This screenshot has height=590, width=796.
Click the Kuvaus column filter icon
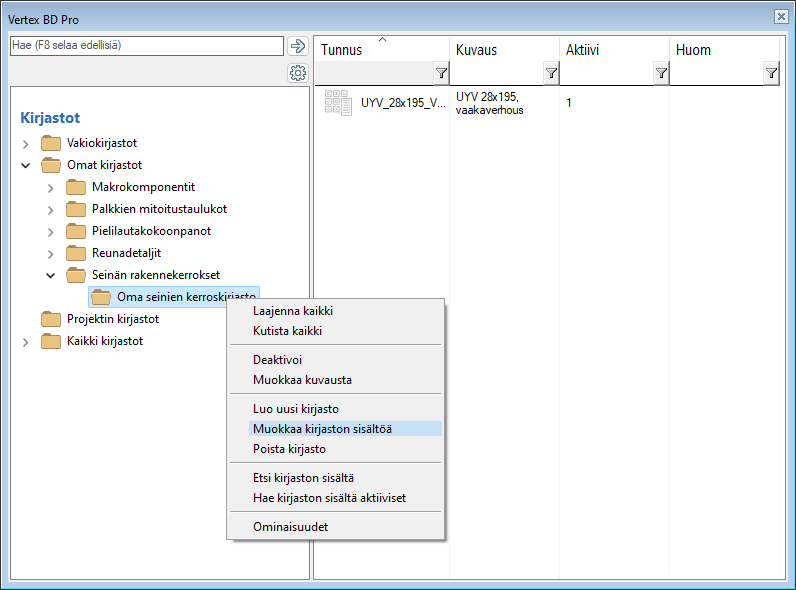tap(551, 73)
